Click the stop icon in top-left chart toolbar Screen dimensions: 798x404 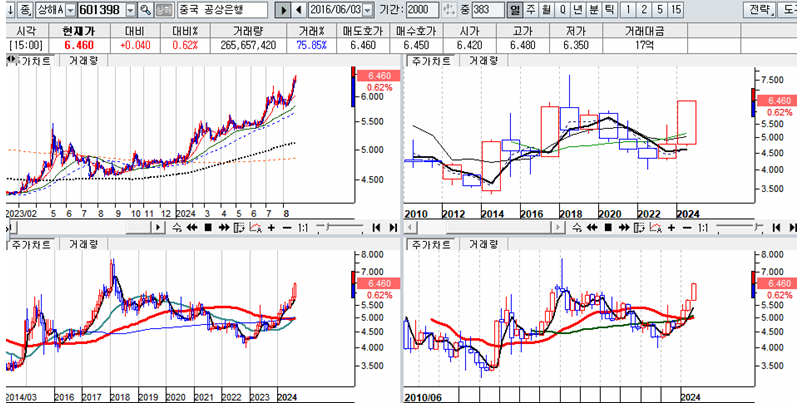coord(207,228)
